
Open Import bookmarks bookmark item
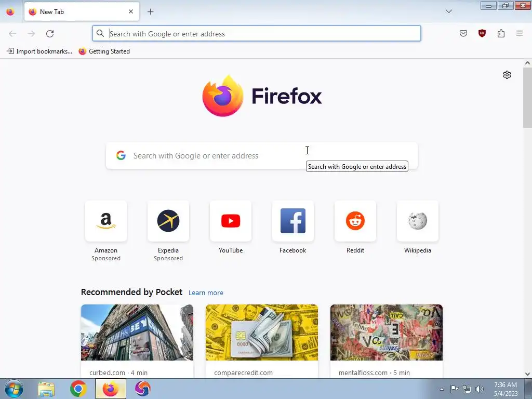pyautogui.click(x=39, y=51)
